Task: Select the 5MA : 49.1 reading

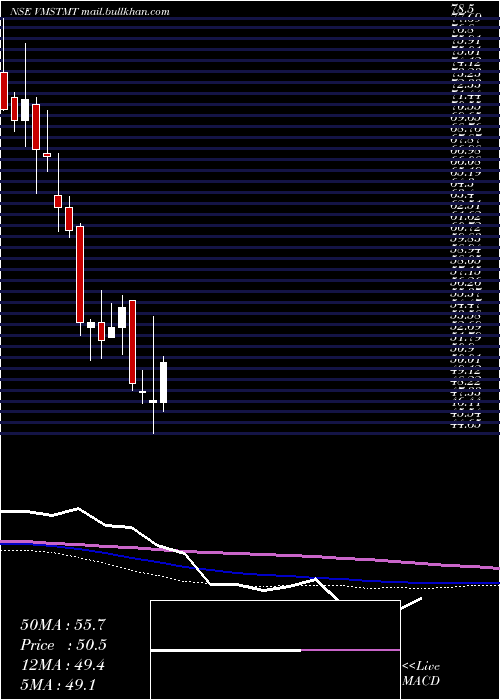Action: (58, 685)
